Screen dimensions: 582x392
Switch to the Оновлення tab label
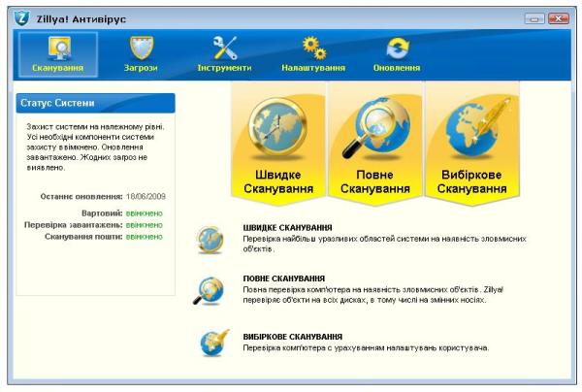pyautogui.click(x=397, y=68)
